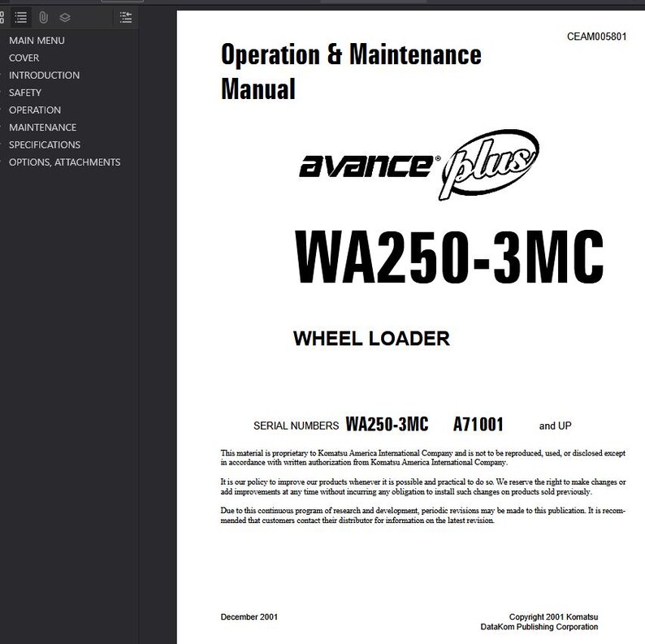Click the SERIAL NUMBERS label
This screenshot has width=645, height=644.
click(x=297, y=426)
